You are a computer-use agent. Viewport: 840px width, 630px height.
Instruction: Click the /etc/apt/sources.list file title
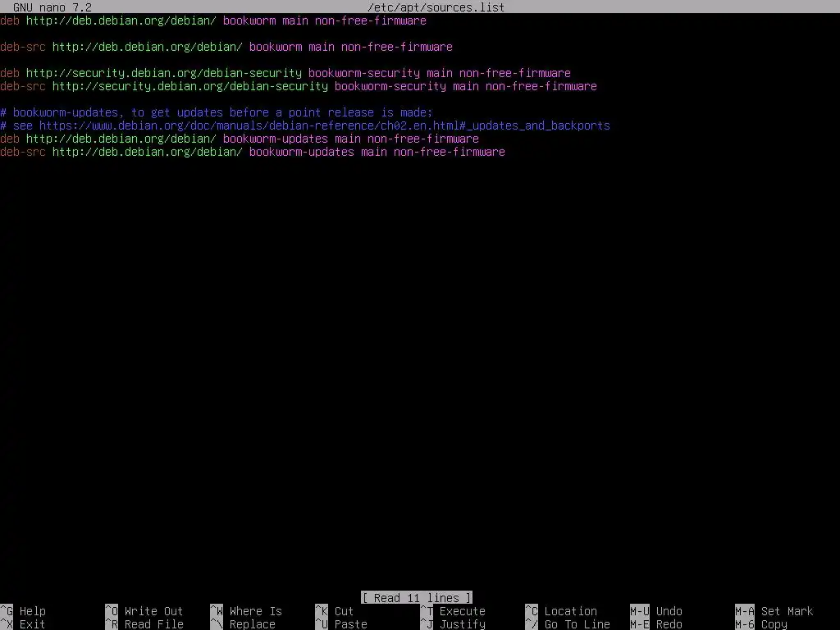[436, 7]
